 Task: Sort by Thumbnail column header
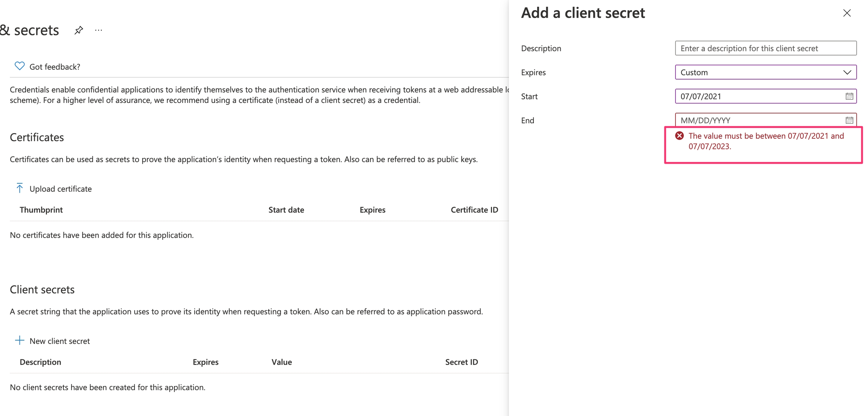41,210
